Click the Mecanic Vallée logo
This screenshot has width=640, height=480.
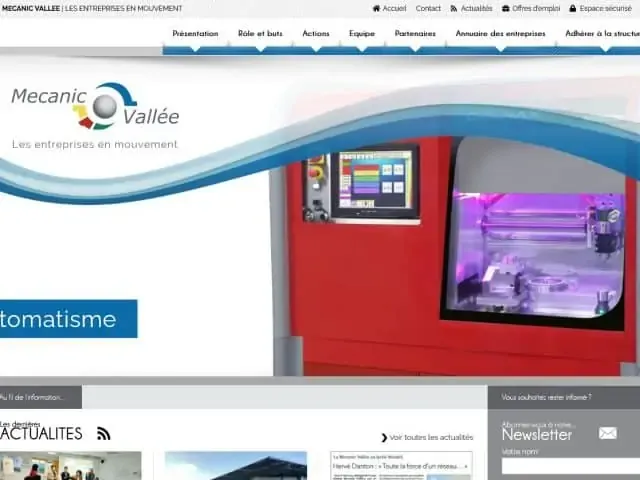click(x=95, y=107)
